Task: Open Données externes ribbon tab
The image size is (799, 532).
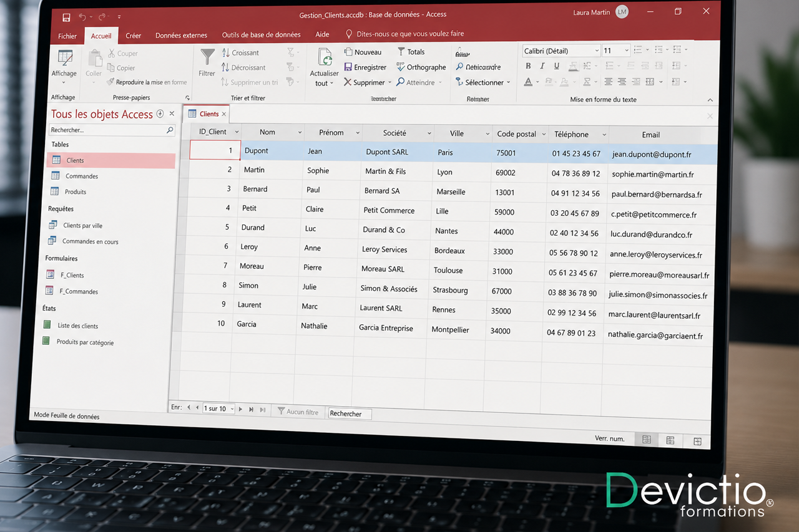Action: (182, 35)
